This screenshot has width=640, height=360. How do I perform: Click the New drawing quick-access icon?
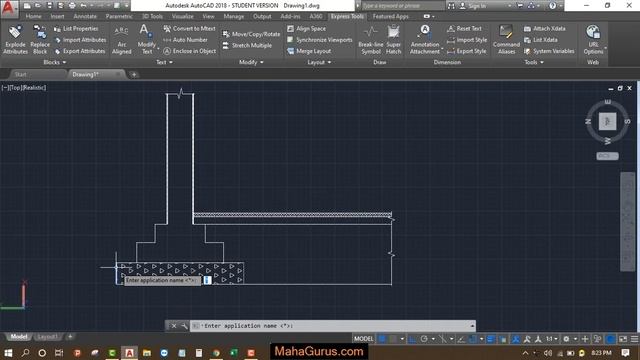point(27,6)
